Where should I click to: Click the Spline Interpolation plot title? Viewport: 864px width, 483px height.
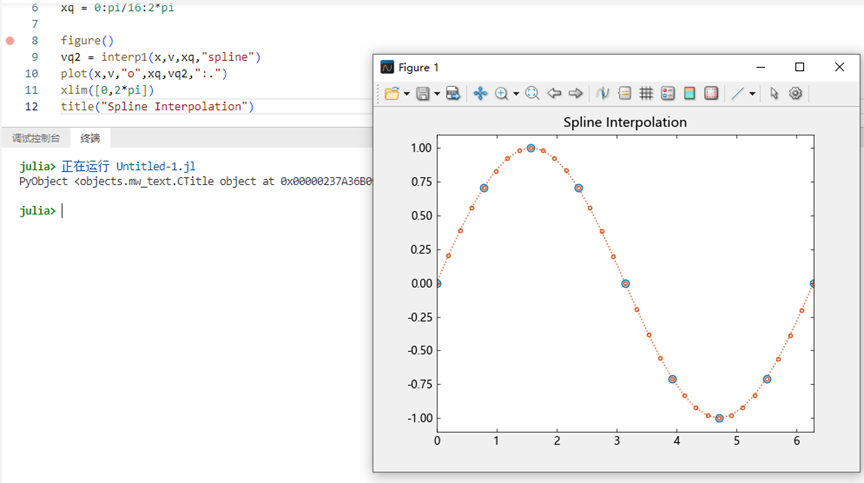click(625, 122)
